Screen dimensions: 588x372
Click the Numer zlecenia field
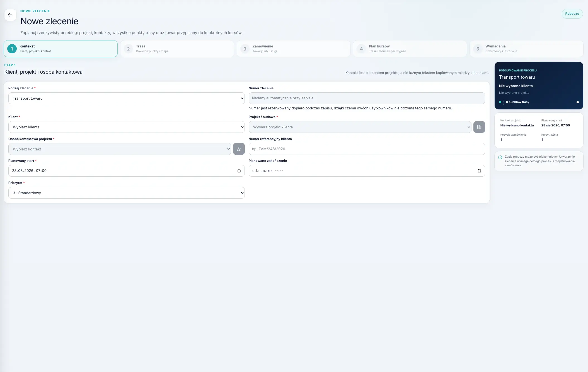point(367,98)
